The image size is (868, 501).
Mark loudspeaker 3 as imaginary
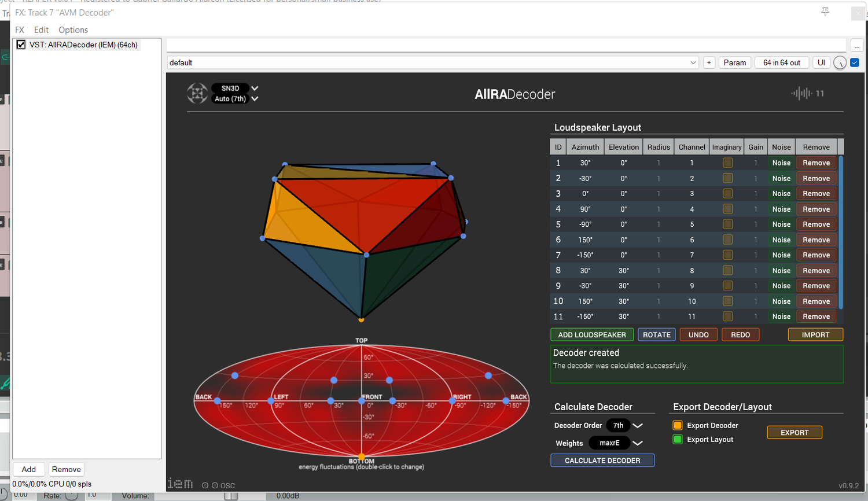click(x=727, y=194)
